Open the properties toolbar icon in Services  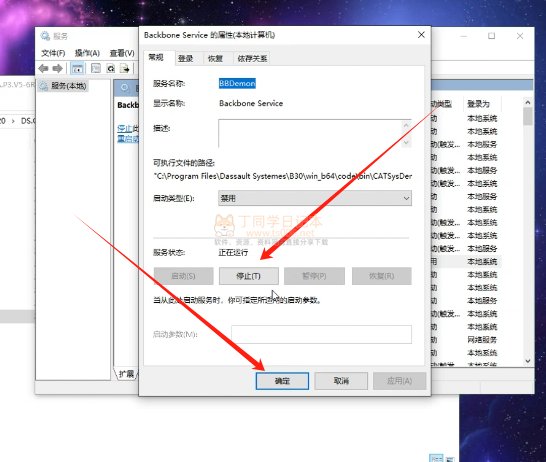point(96,68)
